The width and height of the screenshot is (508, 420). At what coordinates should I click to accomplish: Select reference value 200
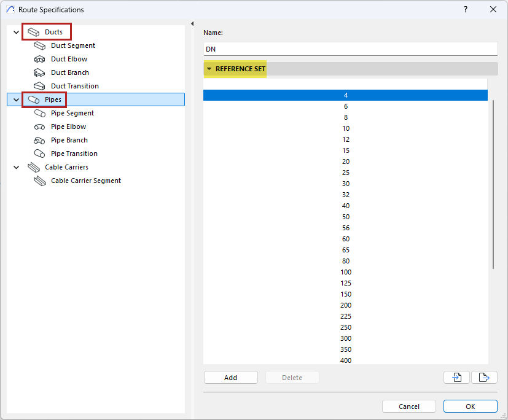[x=345, y=305]
